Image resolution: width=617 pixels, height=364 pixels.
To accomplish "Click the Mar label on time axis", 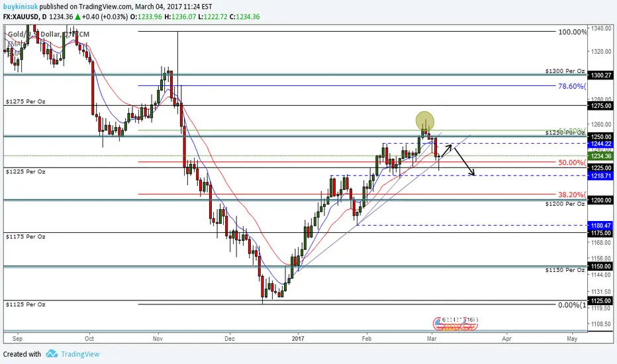I will coord(432,338).
